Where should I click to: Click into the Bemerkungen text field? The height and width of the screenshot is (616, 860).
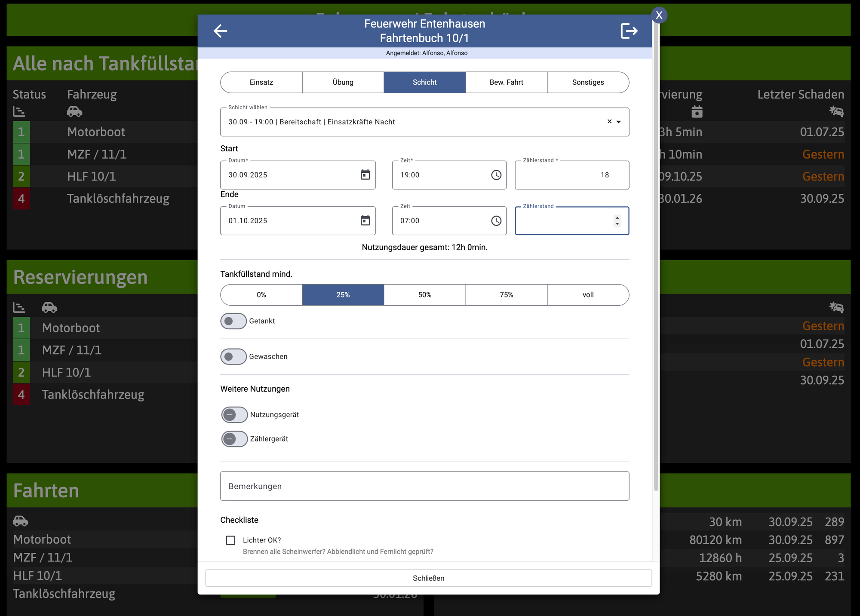(424, 486)
